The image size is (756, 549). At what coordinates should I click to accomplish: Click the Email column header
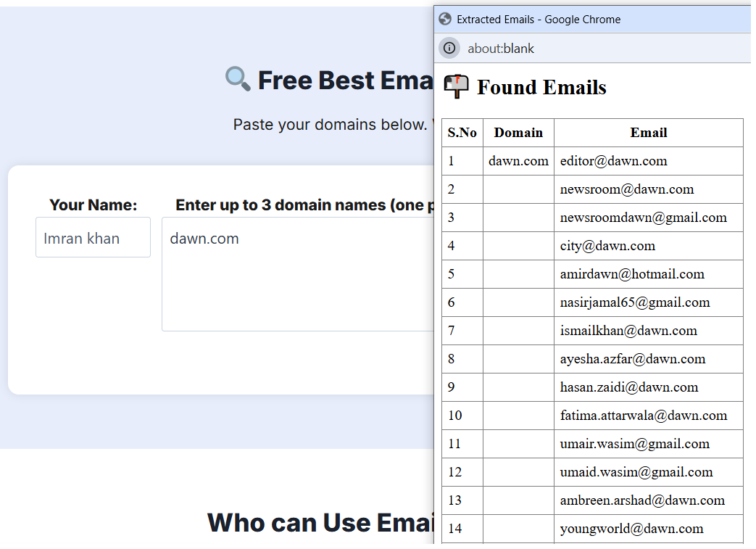(649, 133)
